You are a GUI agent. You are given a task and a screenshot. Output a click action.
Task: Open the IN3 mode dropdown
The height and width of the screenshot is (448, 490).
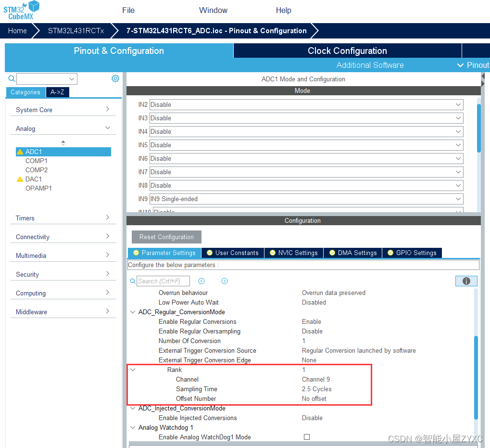306,118
